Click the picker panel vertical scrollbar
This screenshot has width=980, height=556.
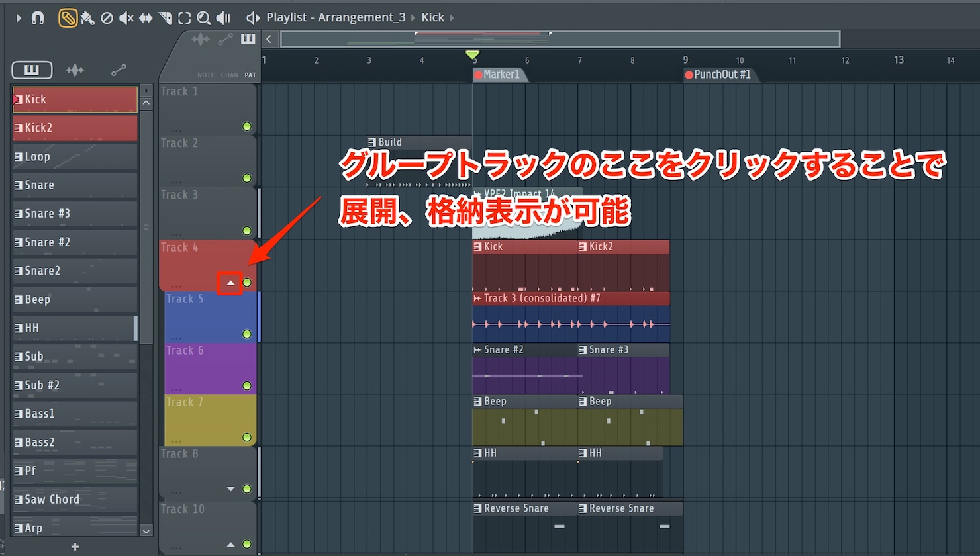click(x=146, y=227)
